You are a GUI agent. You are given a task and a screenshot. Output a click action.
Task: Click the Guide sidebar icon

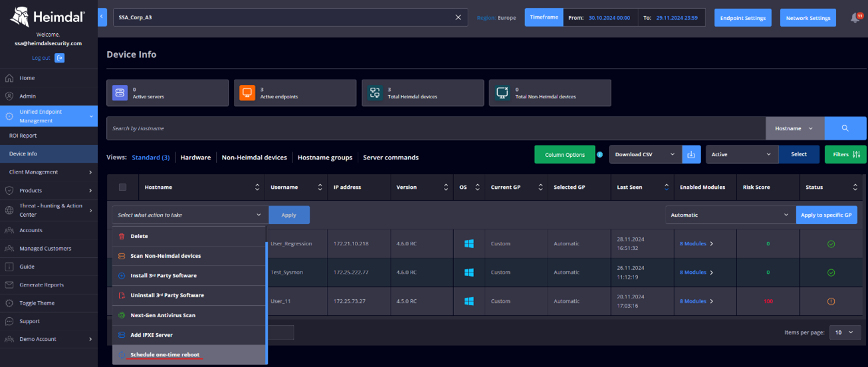(x=9, y=267)
